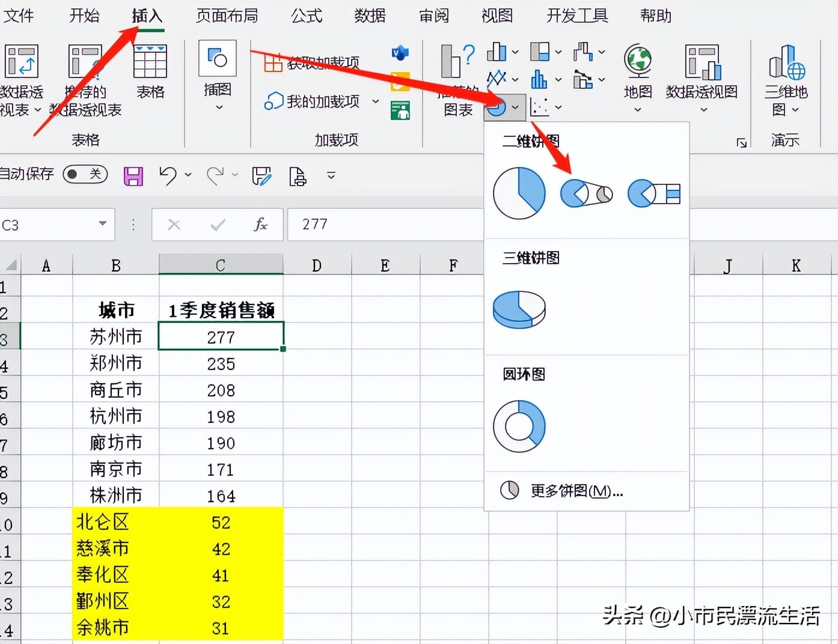Screen dimensions: 838x644
Task: Click the Select All corner triangle
Action: click(x=11, y=265)
